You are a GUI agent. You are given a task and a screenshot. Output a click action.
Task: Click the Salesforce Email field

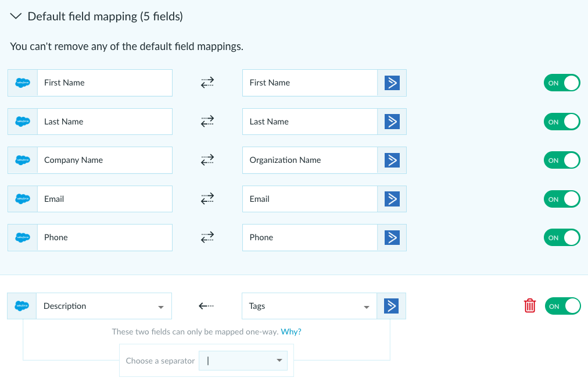pyautogui.click(x=105, y=199)
